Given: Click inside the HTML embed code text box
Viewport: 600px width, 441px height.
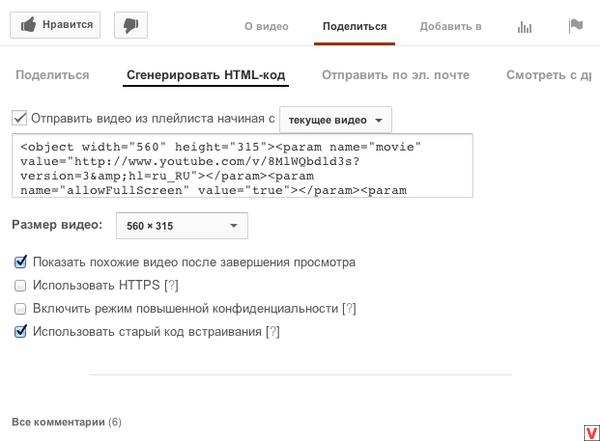Looking at the screenshot, I should tap(242, 165).
